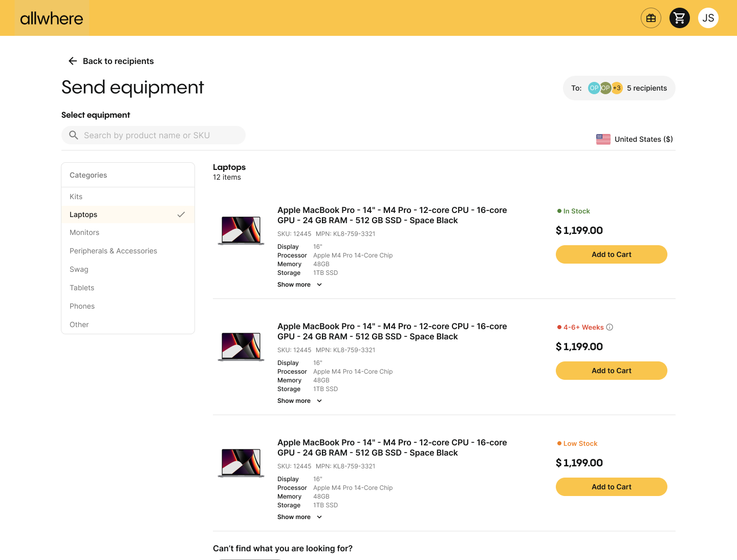
Task: Add the Low Stock MacBook to cart
Action: point(611,487)
